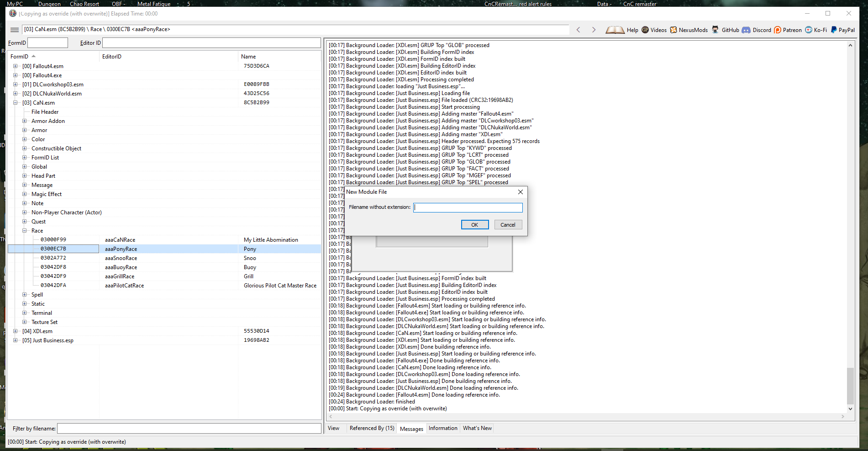This screenshot has width=868, height=451.
Task: Expand the Texture Set group
Action: click(24, 322)
